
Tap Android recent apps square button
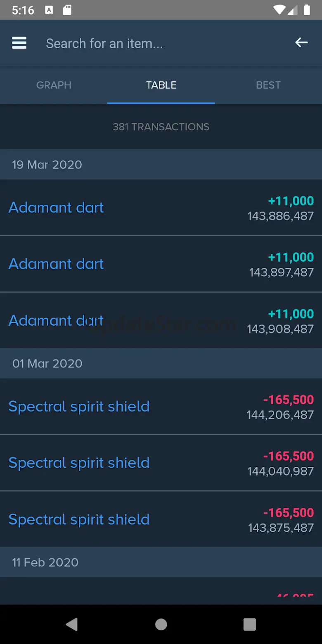[x=249, y=624]
